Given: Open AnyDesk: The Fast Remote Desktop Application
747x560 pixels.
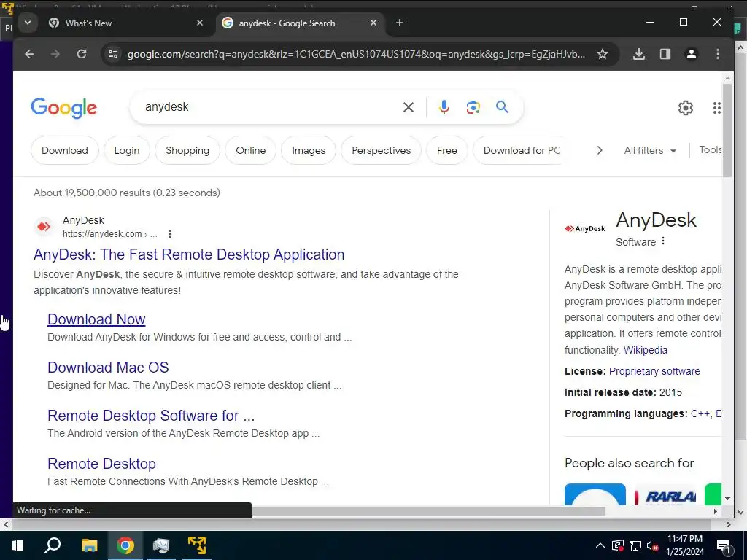Looking at the screenshot, I should (x=189, y=254).
